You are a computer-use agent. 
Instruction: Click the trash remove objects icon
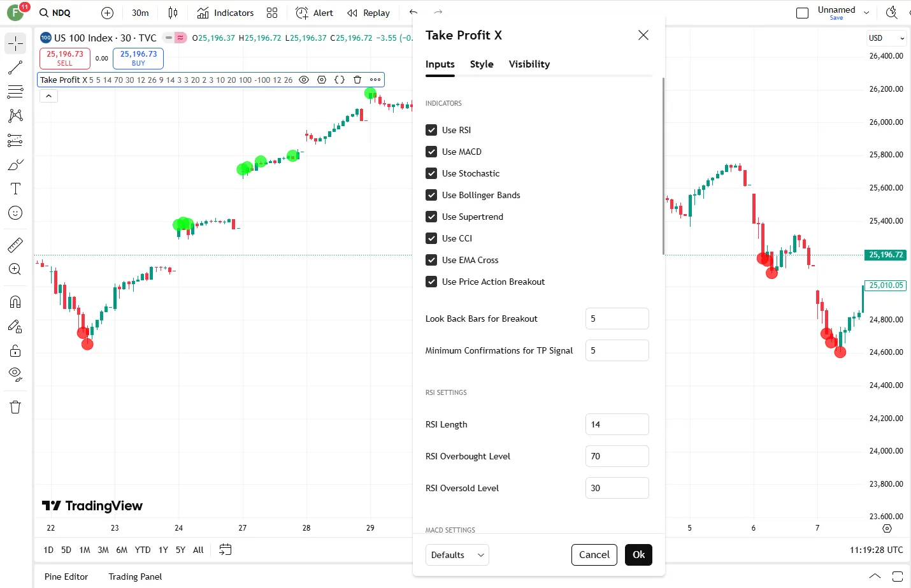[15, 407]
